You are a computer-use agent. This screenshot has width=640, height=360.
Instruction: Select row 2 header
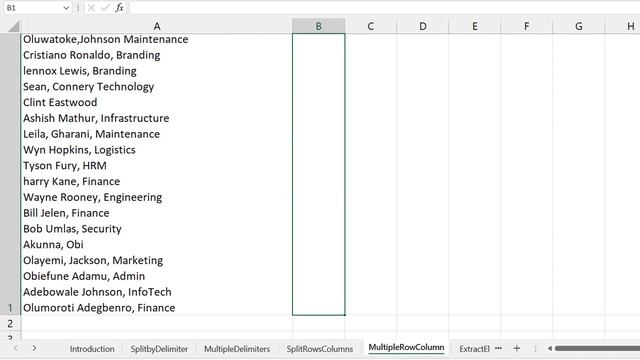click(x=10, y=324)
